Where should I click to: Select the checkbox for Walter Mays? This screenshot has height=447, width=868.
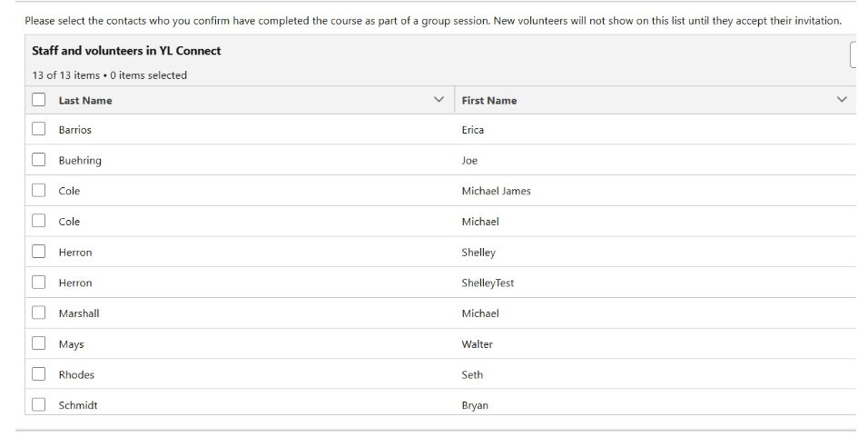tap(38, 343)
